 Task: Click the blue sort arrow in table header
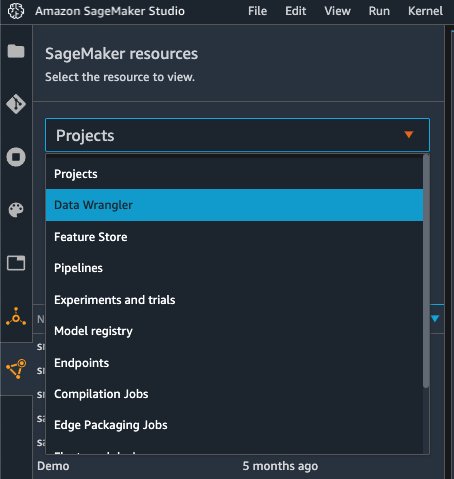click(x=435, y=318)
